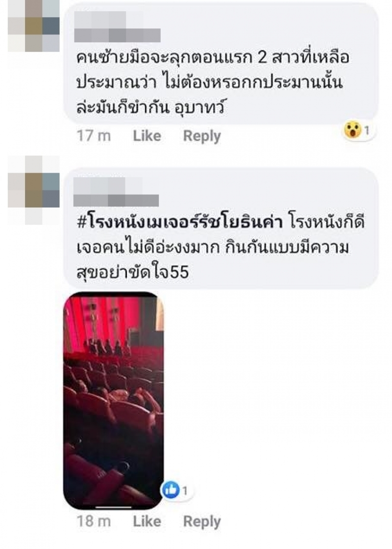Click second comment text ending with ขัดใจ55
Viewport: 392px width, 549px height.
coord(220,247)
